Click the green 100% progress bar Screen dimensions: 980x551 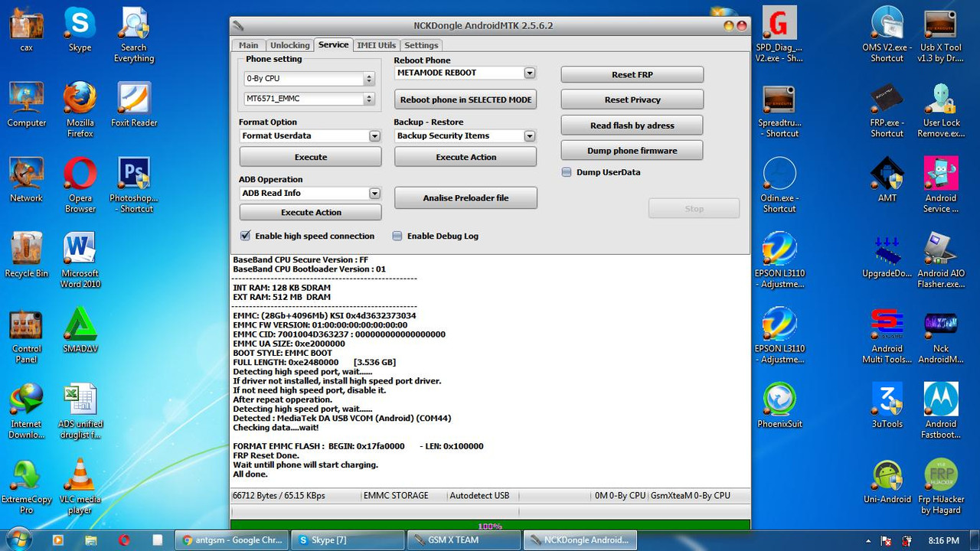[490, 525]
